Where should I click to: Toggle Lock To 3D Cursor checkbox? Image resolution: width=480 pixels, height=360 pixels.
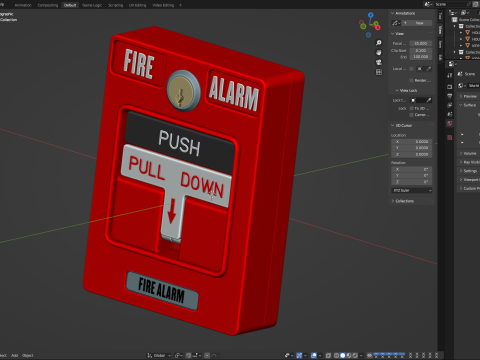click(411, 108)
